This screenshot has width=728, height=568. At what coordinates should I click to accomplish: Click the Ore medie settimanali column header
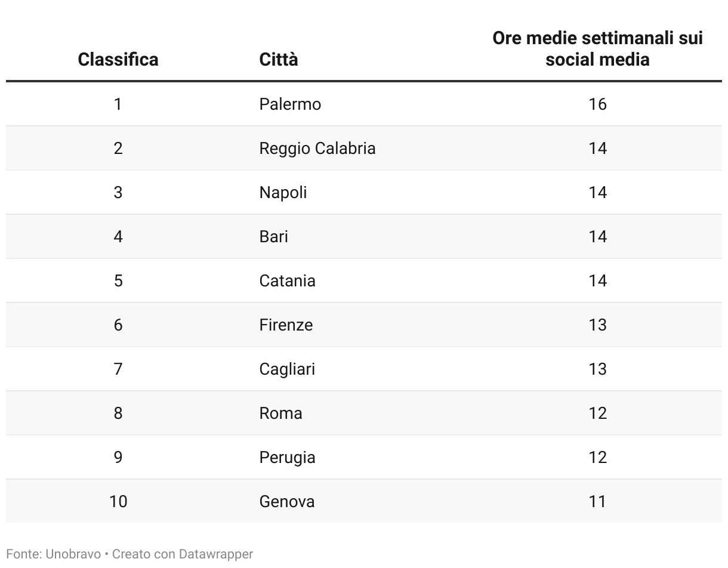(x=597, y=49)
